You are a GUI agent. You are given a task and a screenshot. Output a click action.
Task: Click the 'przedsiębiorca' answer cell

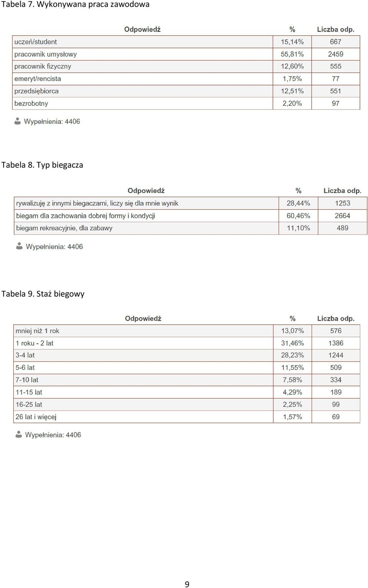click(143, 91)
